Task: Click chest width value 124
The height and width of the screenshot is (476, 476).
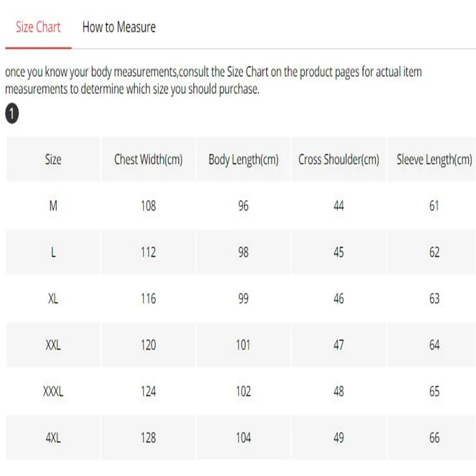Action: [148, 392]
